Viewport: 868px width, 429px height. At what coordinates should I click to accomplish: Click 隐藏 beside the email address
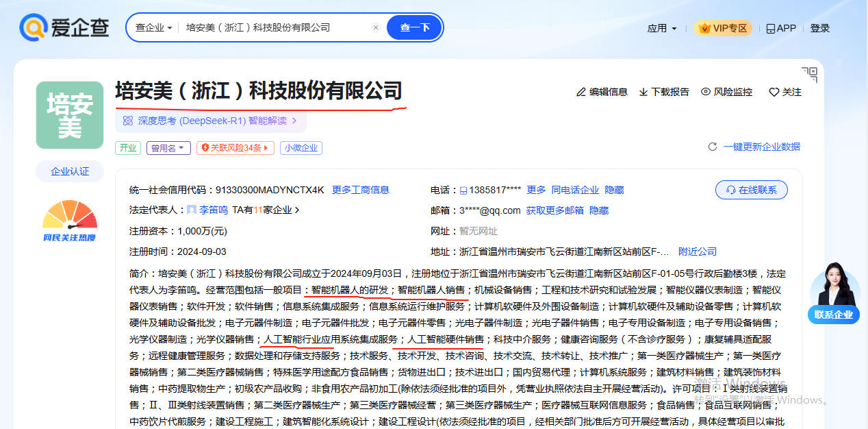(x=599, y=210)
